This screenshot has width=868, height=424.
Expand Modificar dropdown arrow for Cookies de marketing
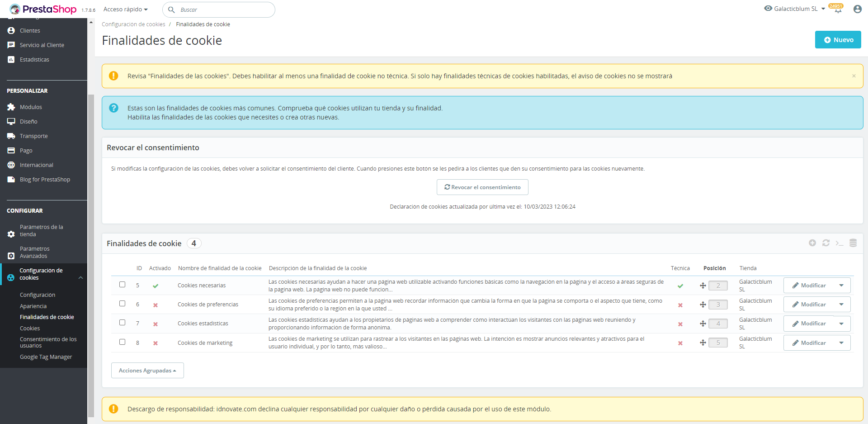click(841, 343)
